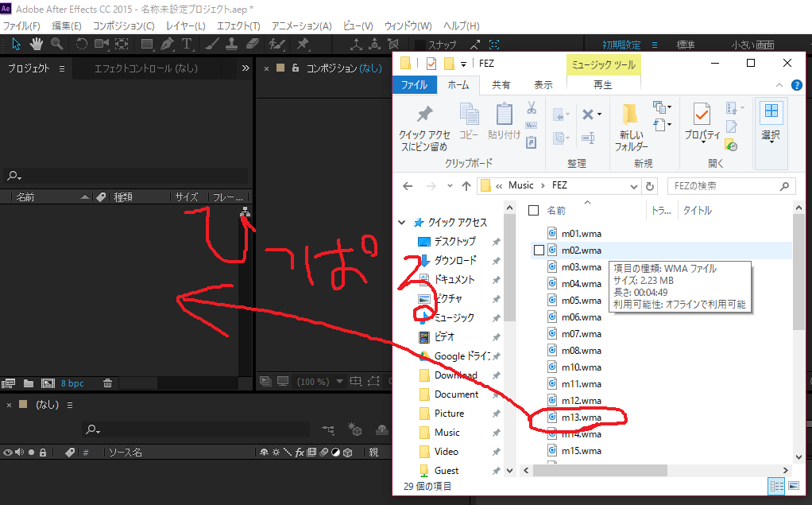Open the Desktop quick access item
Screen dimensions: 812x505
[x=455, y=241]
